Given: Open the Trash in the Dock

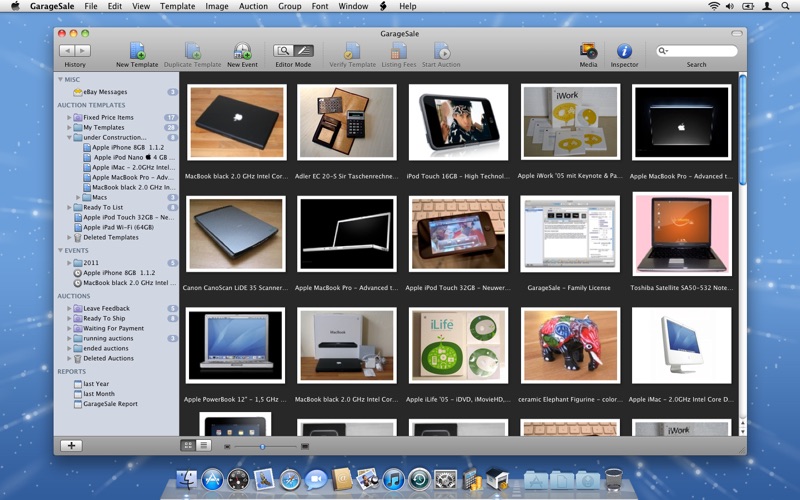Looking at the screenshot, I should tap(613, 480).
